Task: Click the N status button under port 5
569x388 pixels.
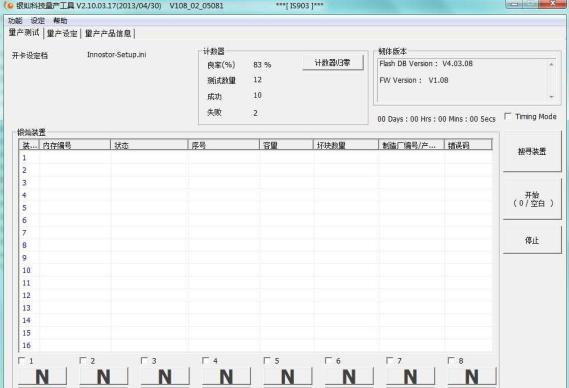Action: tap(287, 376)
